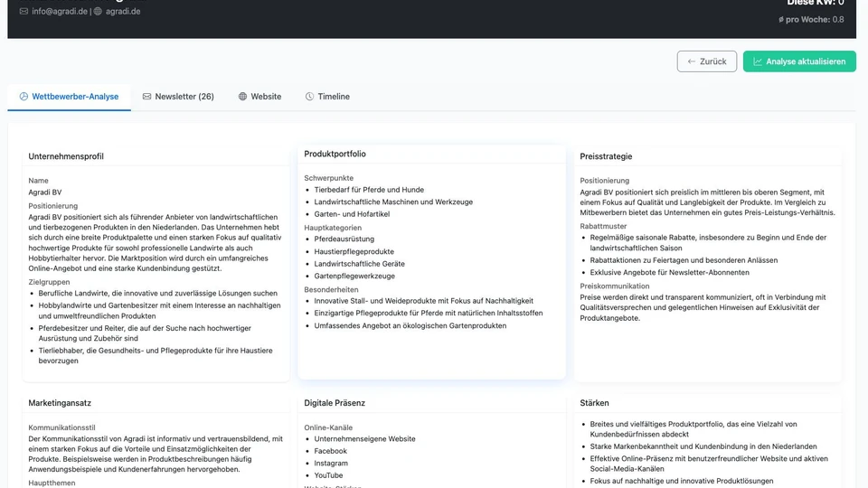Screen dimensions: 868x488
Task: Click the globe icon next to agradi.de
Action: click(98, 12)
